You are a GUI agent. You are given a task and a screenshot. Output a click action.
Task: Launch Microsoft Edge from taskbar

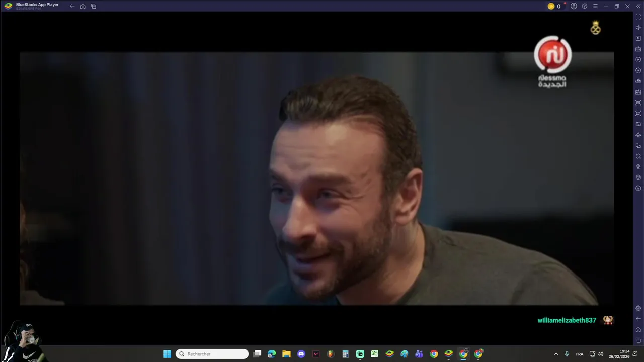click(272, 354)
